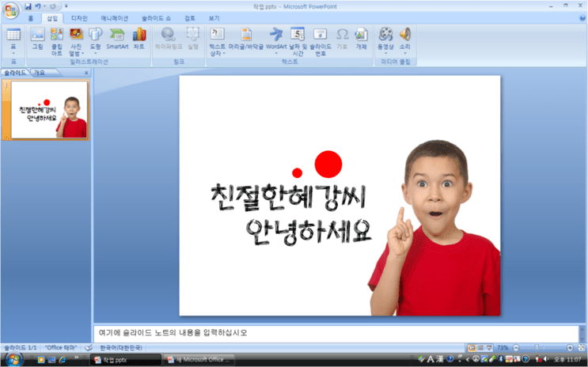
Task: Switch to the 개요 outline pane tab
Action: click(40, 73)
